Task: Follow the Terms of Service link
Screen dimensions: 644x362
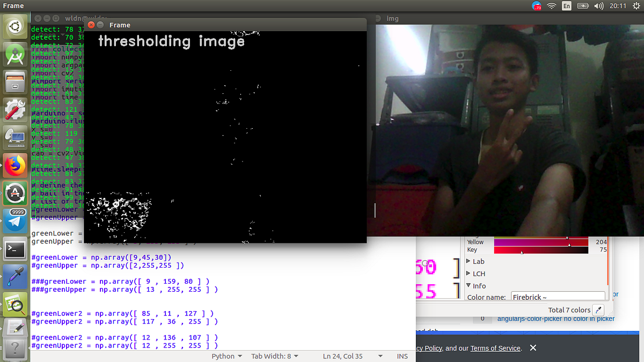Action: click(495, 348)
